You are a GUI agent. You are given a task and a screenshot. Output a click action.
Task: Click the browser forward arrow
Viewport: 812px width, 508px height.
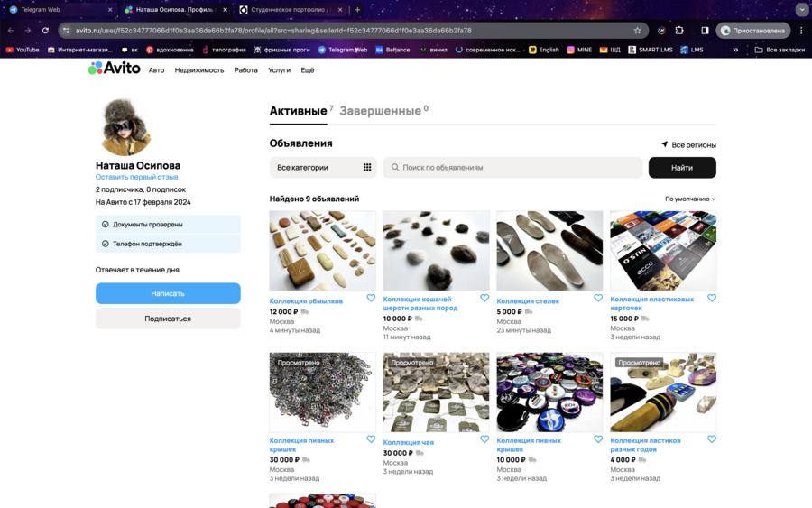pos(28,31)
